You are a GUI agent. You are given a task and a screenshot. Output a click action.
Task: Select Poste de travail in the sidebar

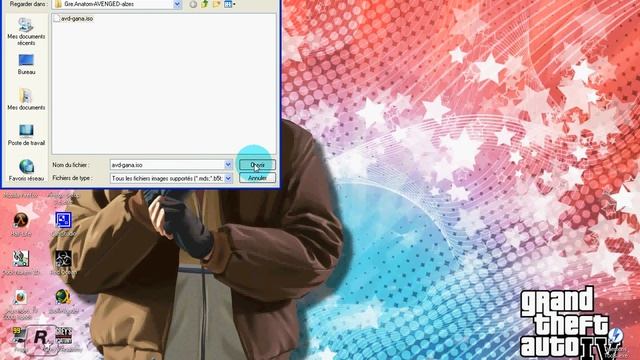click(x=26, y=135)
